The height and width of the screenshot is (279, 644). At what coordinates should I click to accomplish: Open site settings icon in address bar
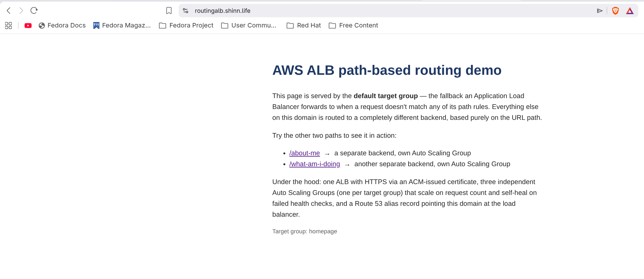click(x=185, y=11)
